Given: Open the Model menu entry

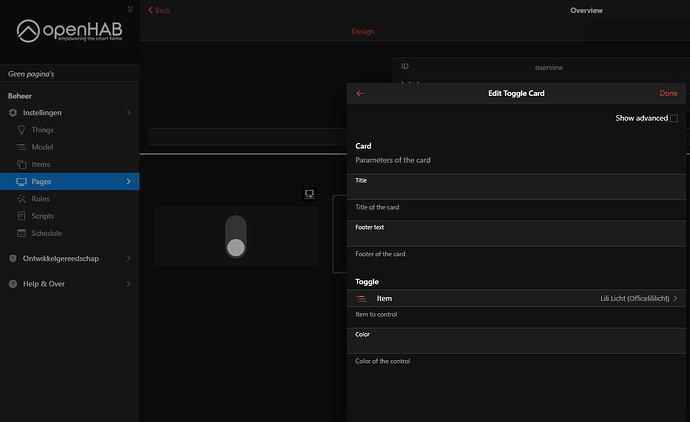Looking at the screenshot, I should tap(41, 147).
